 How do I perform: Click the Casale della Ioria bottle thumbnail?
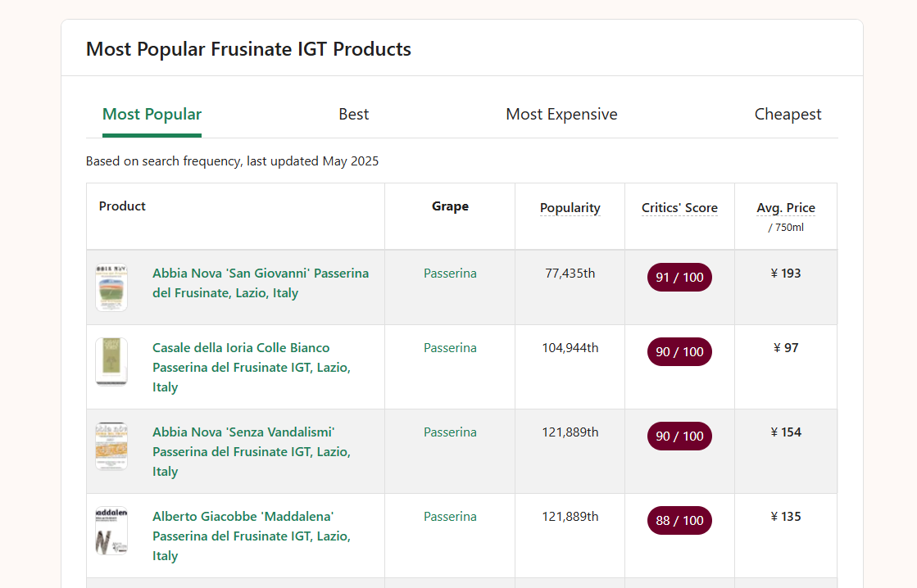(x=111, y=361)
